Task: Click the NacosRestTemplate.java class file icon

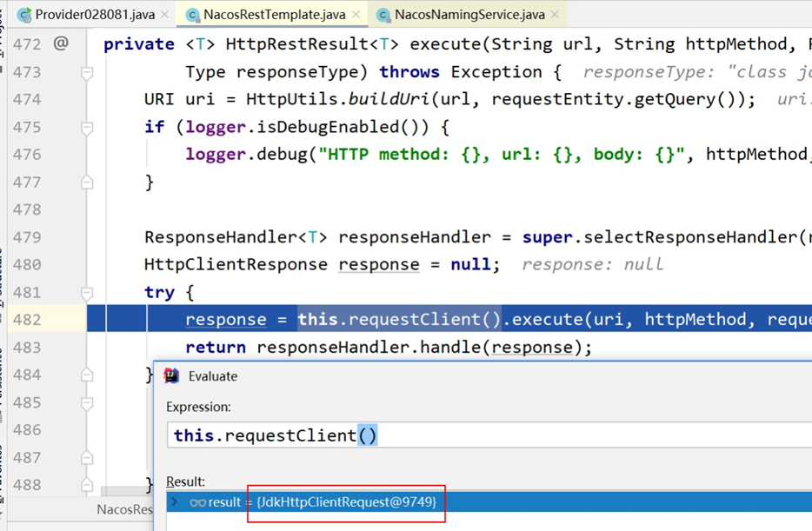Action: [x=193, y=16]
